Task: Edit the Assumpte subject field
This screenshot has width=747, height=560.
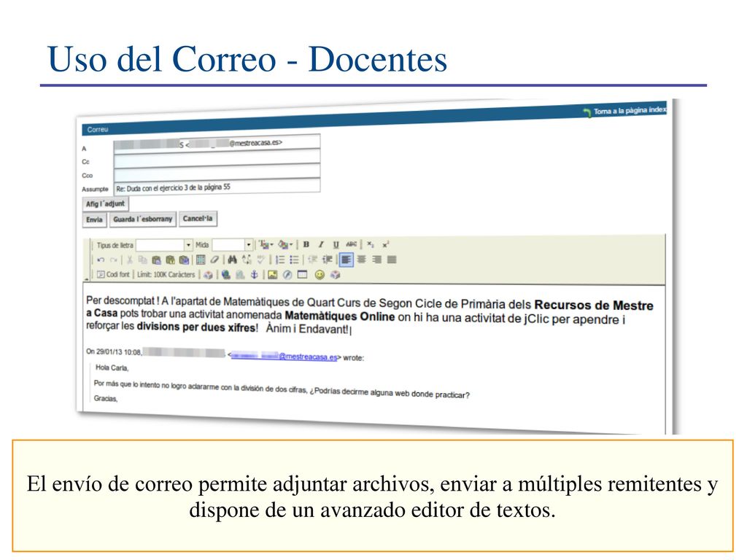Action: tap(217, 187)
